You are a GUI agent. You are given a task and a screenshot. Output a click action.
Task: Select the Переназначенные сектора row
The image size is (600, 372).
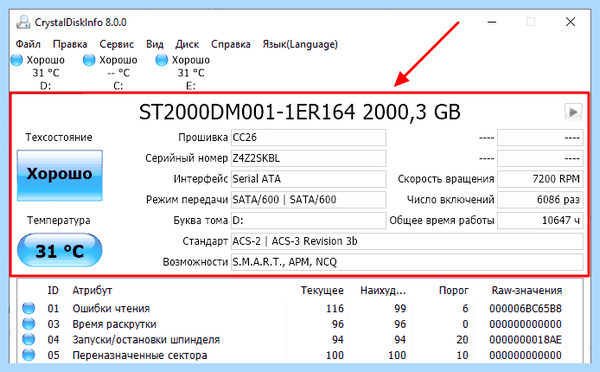pyautogui.click(x=295, y=355)
